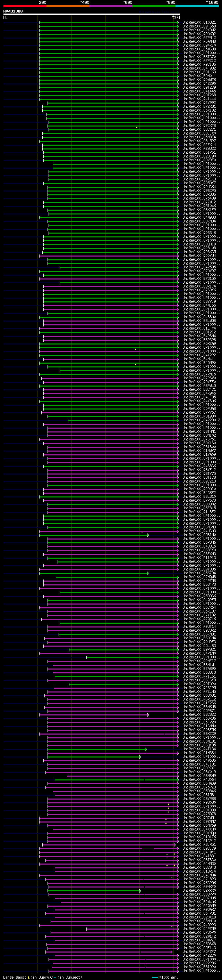Select hit UniRef100_A9SI85
This screenshot has height=980, width=222.
(x=199, y=64)
